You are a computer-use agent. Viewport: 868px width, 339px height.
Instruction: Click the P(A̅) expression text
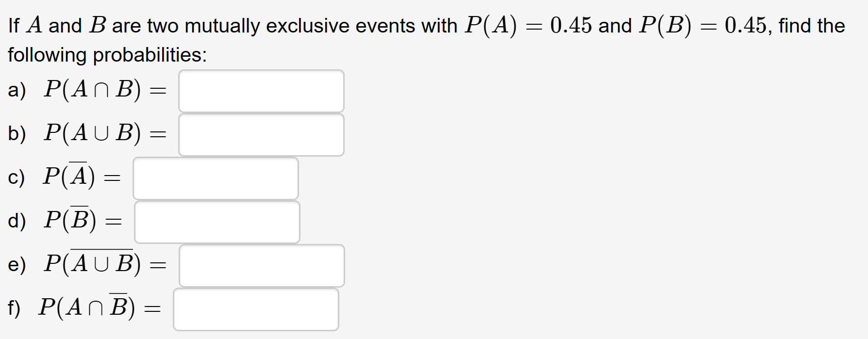pyautogui.click(x=68, y=178)
